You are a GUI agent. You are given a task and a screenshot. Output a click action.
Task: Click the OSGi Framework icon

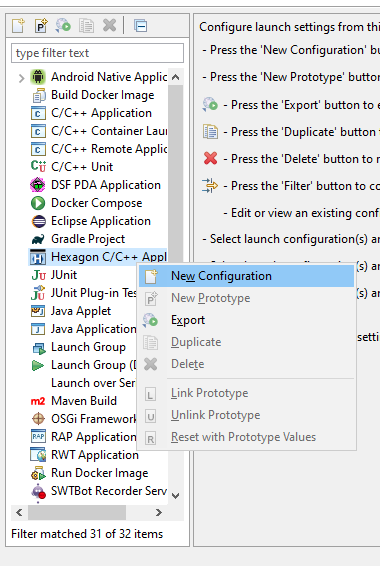click(38, 419)
